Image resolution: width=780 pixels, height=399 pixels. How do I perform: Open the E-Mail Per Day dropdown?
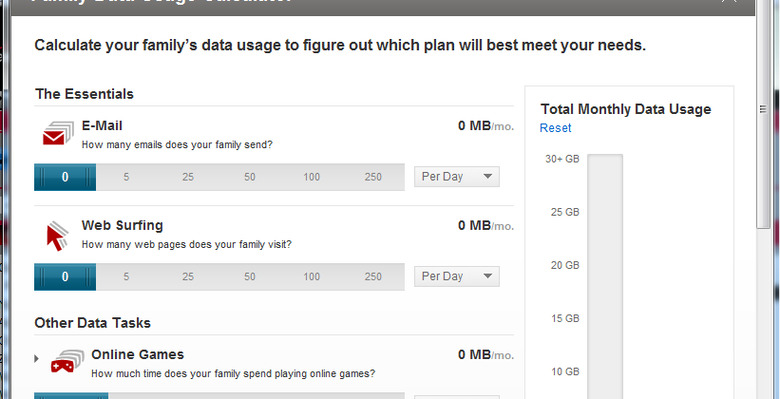point(457,177)
